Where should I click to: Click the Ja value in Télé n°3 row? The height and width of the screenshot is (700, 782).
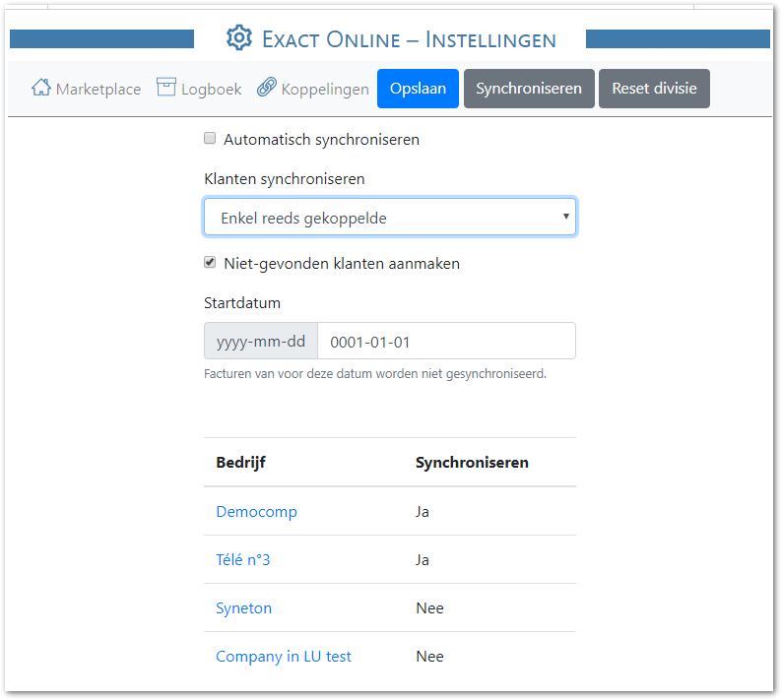click(x=423, y=560)
